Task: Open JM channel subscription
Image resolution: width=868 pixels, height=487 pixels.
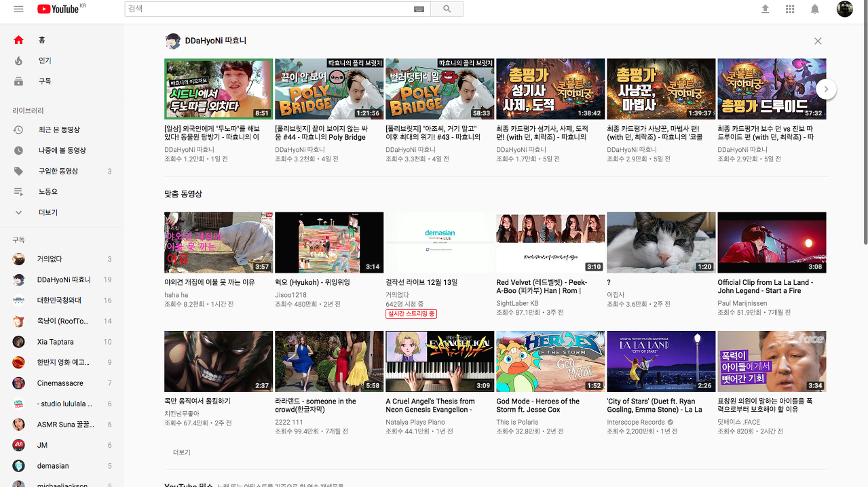Action: point(62,445)
